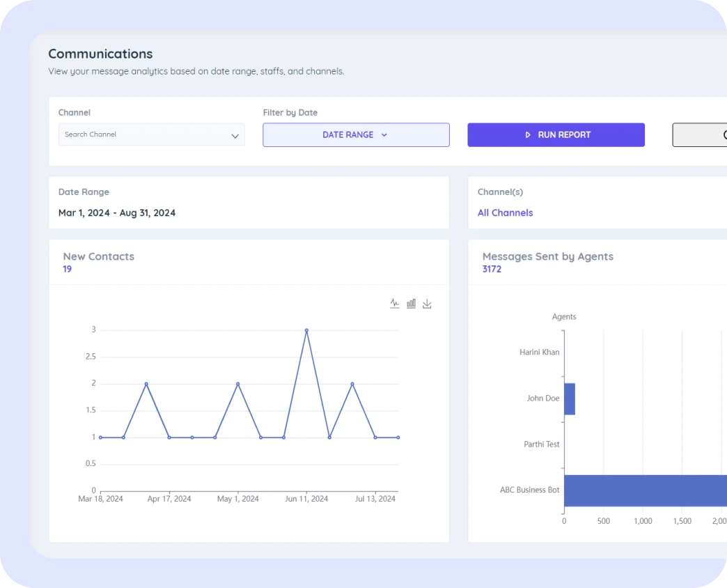Switch New Contacts chart to line view

[395, 304]
